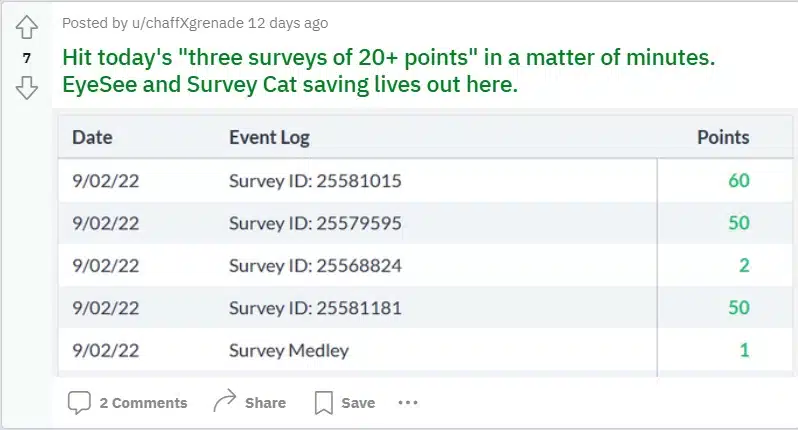
Task: Open the three-dots more options menu
Action: point(407,402)
